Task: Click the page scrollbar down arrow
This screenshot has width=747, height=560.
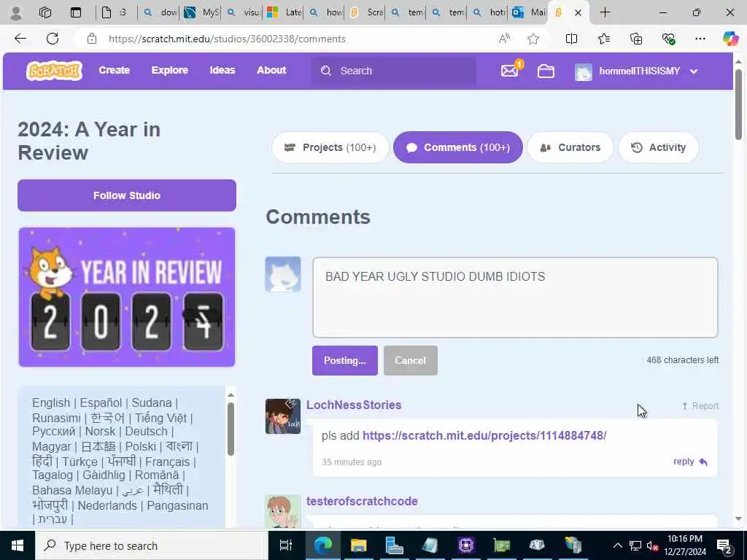Action: (x=738, y=519)
